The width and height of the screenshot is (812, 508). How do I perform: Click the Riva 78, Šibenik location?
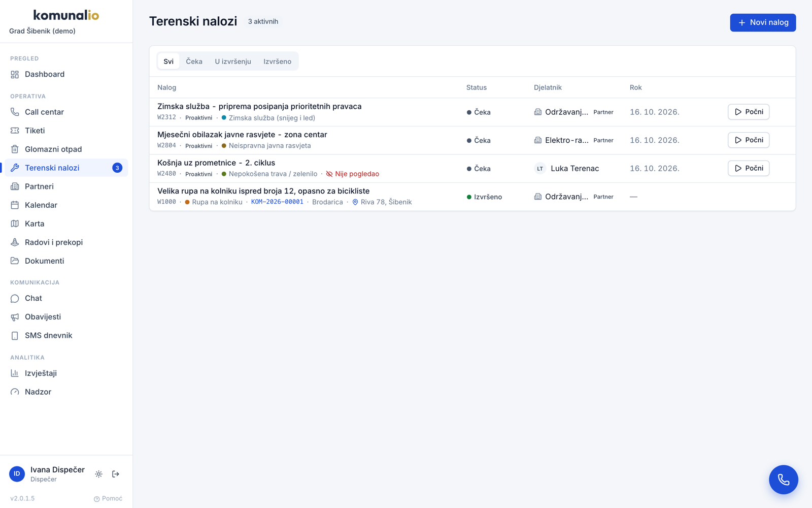(382, 202)
